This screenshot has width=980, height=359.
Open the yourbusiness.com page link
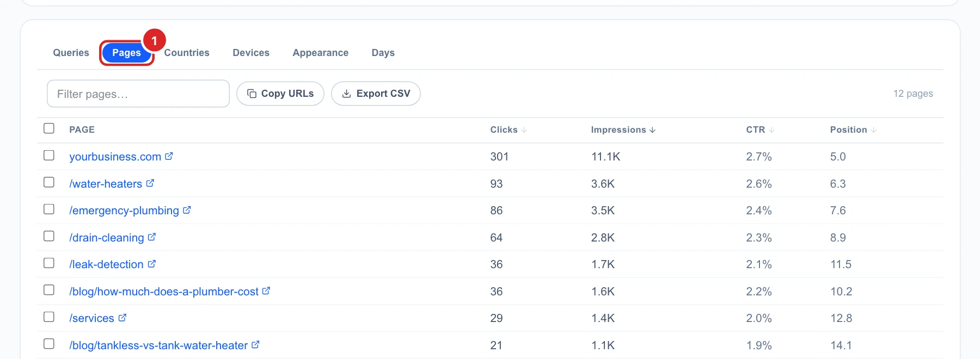115,157
